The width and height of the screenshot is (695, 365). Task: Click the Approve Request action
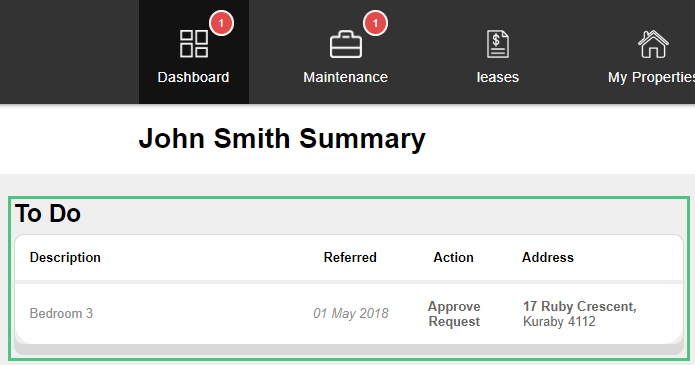pos(454,314)
